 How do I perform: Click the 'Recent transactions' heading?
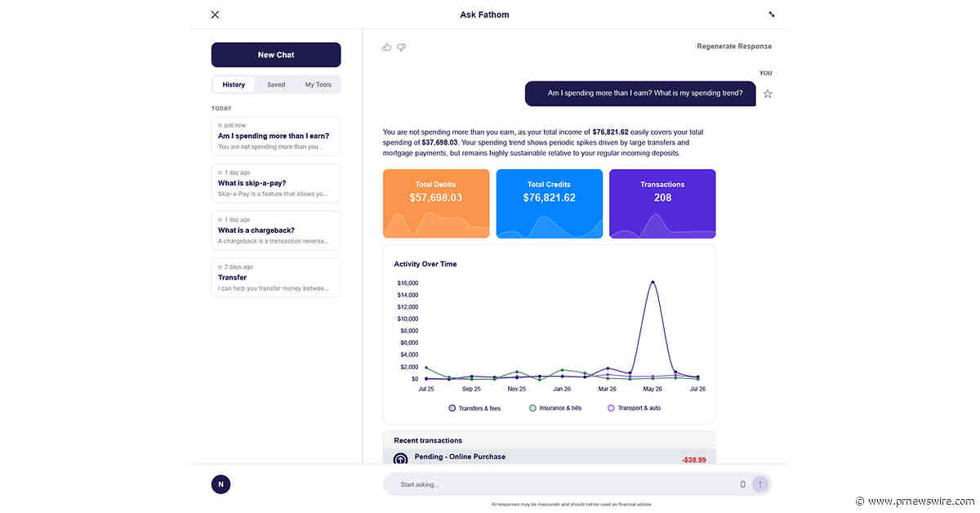pos(428,440)
